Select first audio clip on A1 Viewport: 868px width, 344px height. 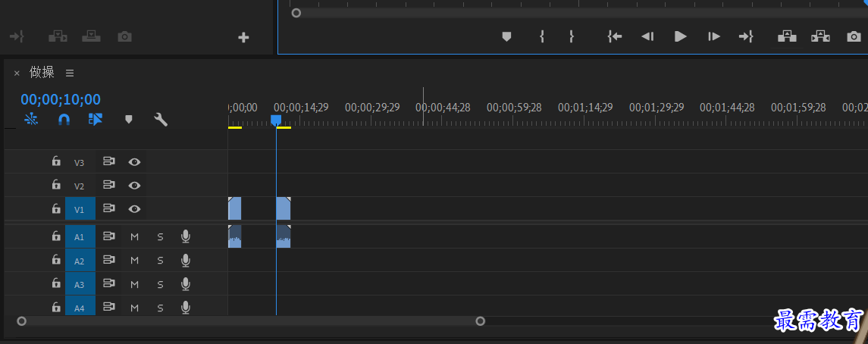tap(235, 236)
